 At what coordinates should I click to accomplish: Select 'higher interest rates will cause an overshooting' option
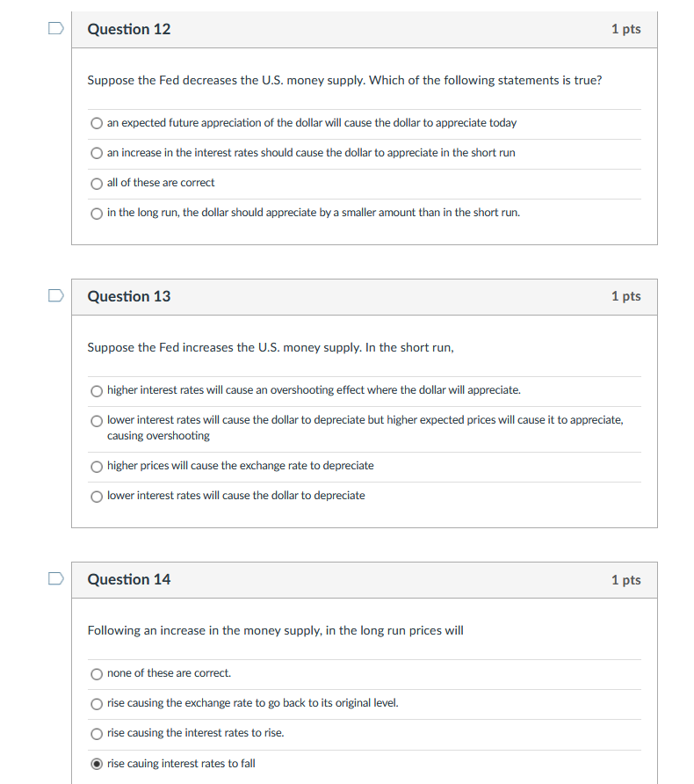[x=97, y=391]
